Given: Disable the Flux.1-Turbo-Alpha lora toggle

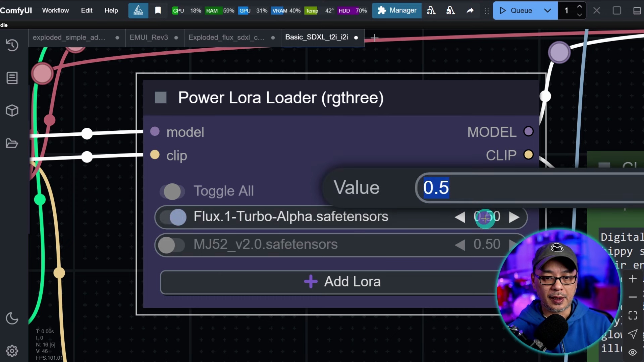Looking at the screenshot, I should click(x=173, y=217).
